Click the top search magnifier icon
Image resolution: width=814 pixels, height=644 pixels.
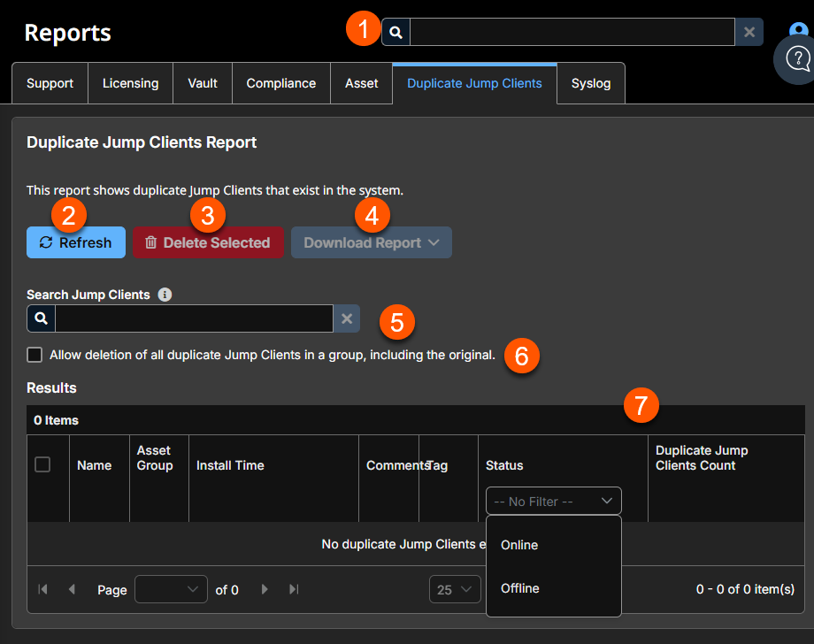coord(395,32)
